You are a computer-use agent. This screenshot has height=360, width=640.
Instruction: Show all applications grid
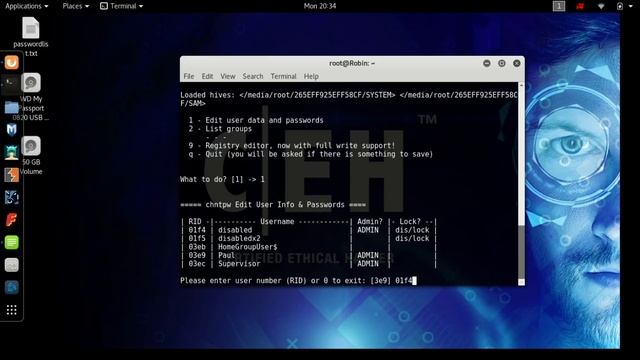(x=11, y=310)
